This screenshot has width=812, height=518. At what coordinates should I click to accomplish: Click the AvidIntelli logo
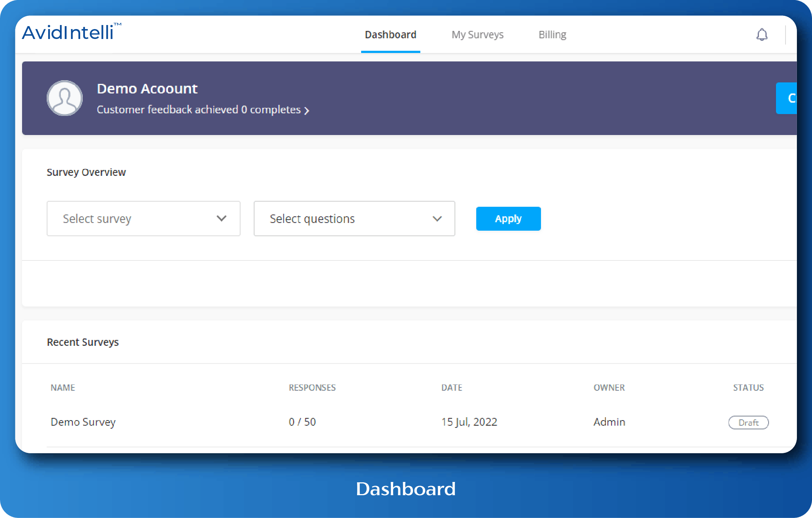coord(72,32)
